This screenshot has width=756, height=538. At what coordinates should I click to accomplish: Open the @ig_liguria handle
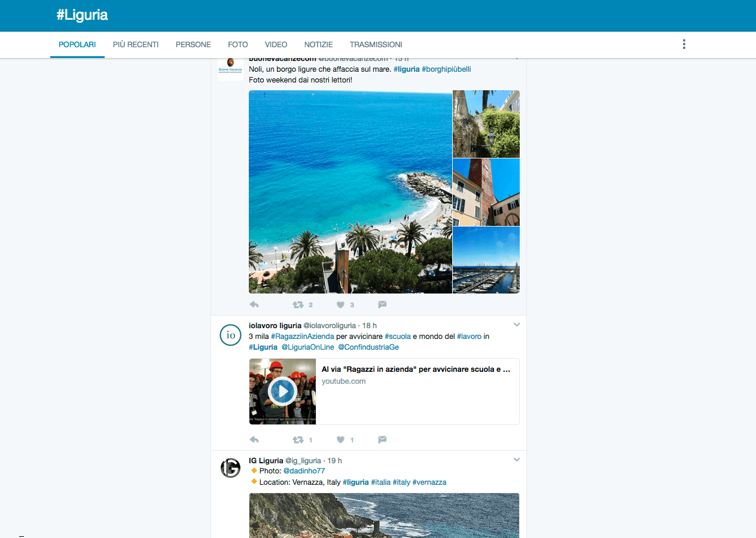pyautogui.click(x=303, y=461)
